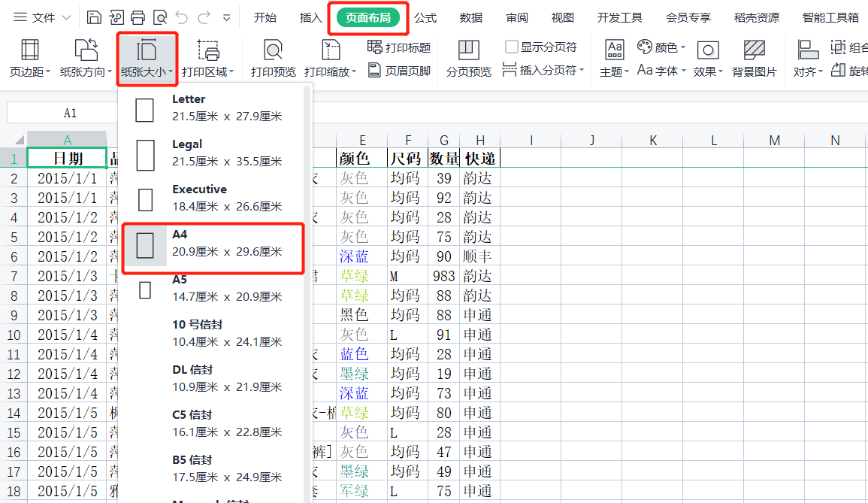
Task: Click the Undo arrow icon
Action: click(181, 17)
